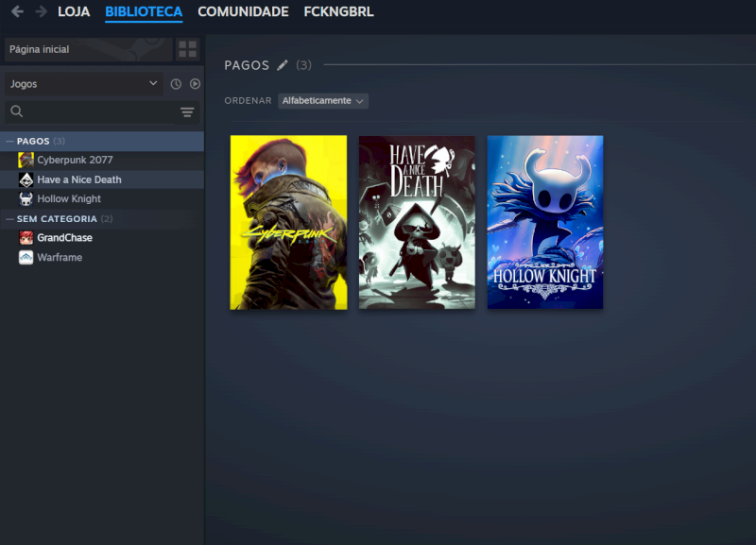Select Warframe in the list
The width and height of the screenshot is (756, 545).
pos(102,257)
